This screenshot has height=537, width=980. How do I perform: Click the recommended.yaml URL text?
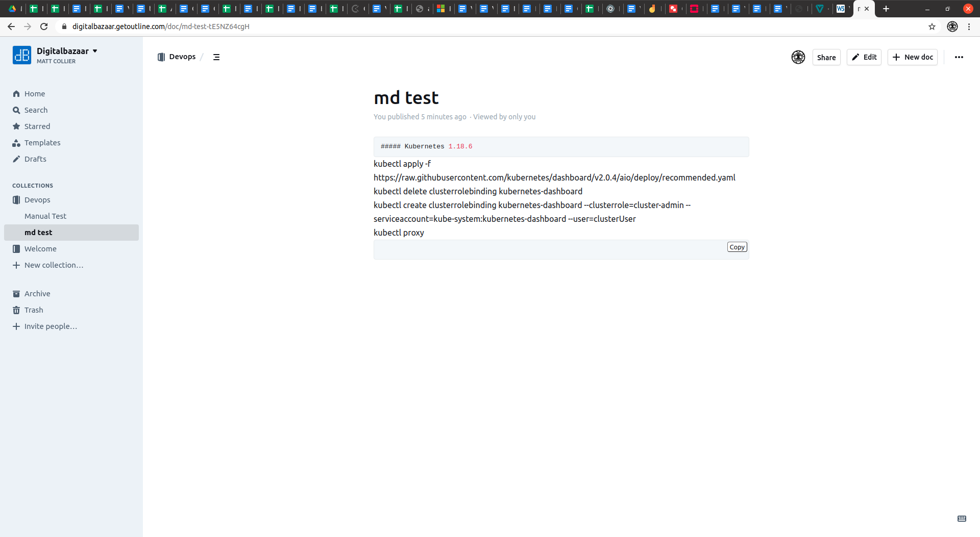point(554,177)
